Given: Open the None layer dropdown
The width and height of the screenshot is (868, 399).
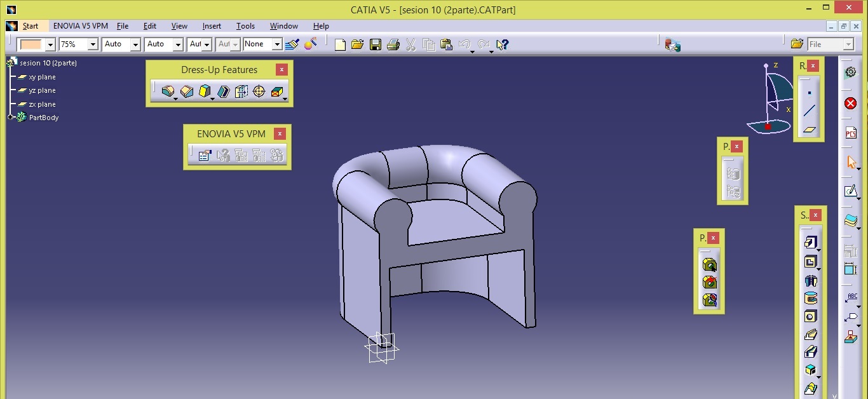Looking at the screenshot, I should [x=277, y=44].
